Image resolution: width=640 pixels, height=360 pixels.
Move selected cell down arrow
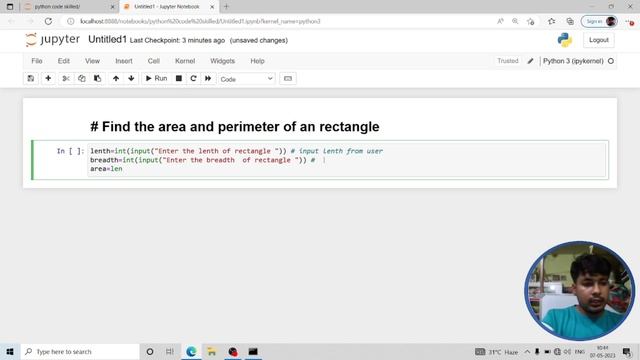(x=131, y=78)
